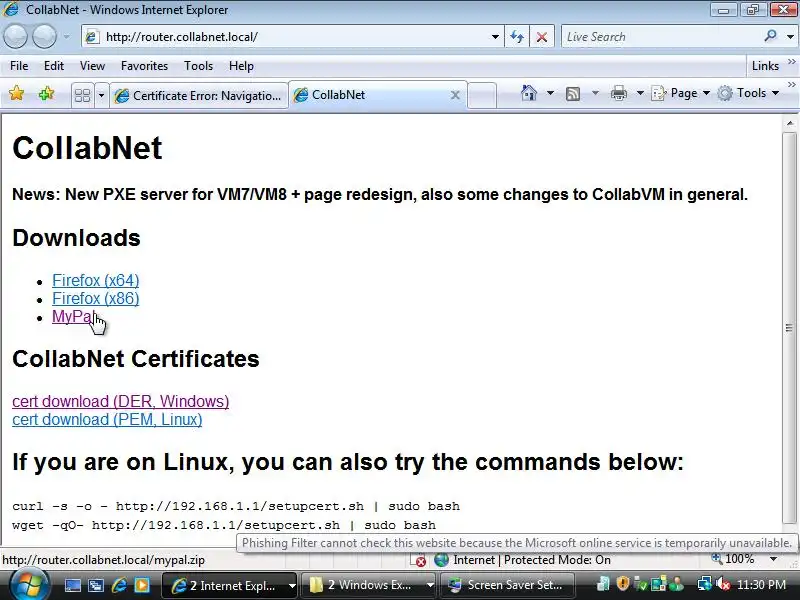
Task: Click the address bar URL field
Action: [291, 37]
